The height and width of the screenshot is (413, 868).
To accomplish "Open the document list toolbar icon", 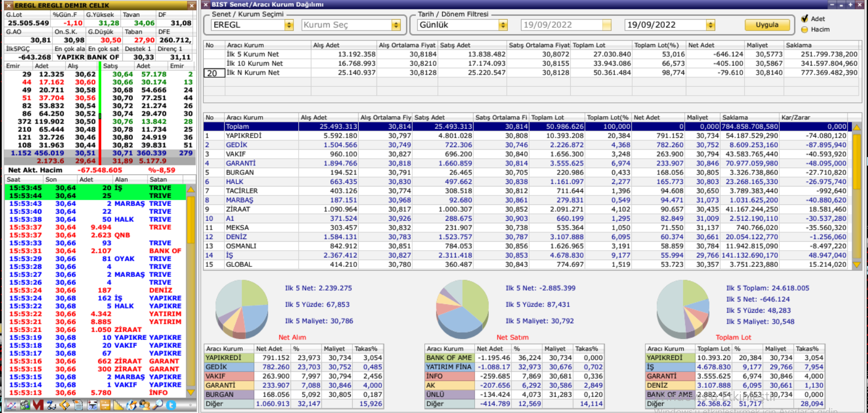I will click(x=78, y=405).
